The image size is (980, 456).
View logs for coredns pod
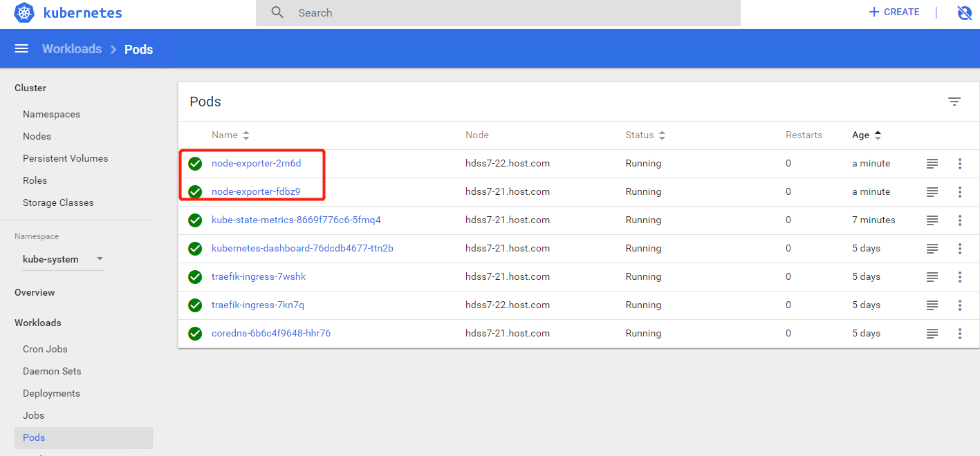tap(932, 334)
